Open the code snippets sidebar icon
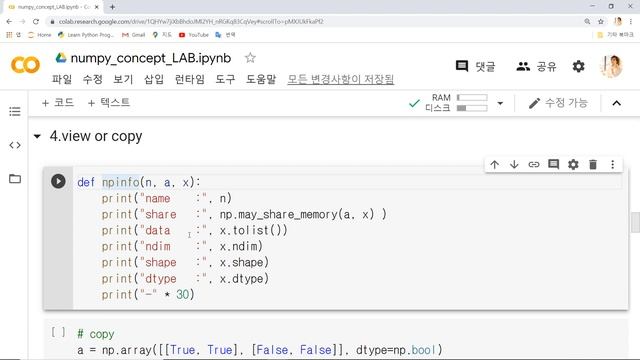 tap(15, 145)
